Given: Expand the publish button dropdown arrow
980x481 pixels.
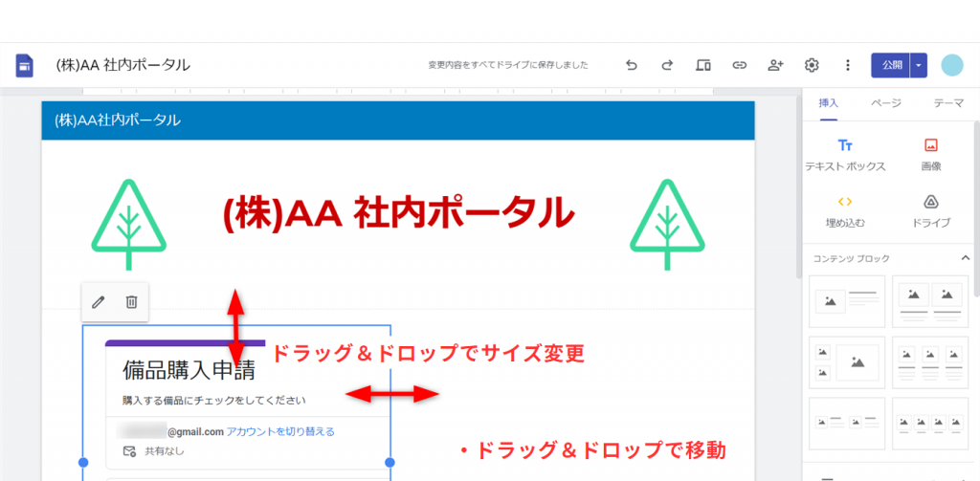Looking at the screenshot, I should pyautogui.click(x=919, y=65).
